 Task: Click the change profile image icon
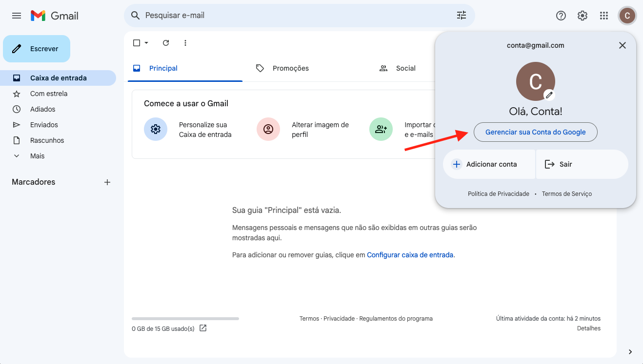(268, 129)
